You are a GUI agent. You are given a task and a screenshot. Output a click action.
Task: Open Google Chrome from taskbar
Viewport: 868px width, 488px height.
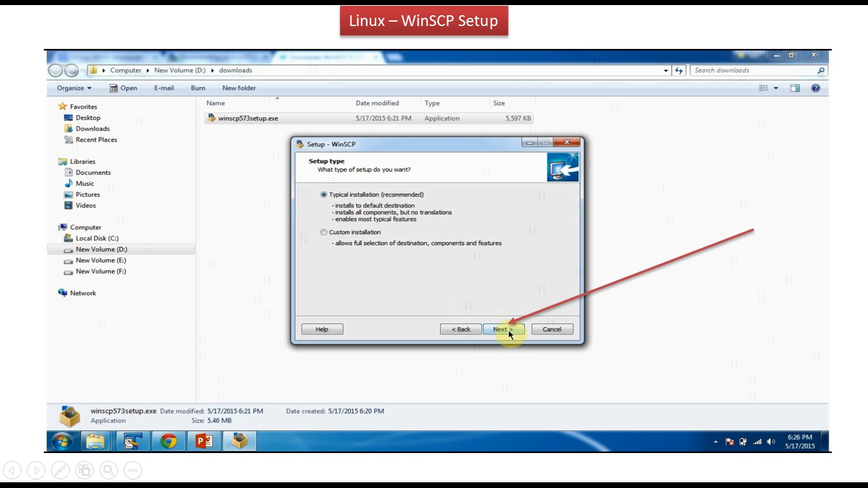[x=168, y=441]
